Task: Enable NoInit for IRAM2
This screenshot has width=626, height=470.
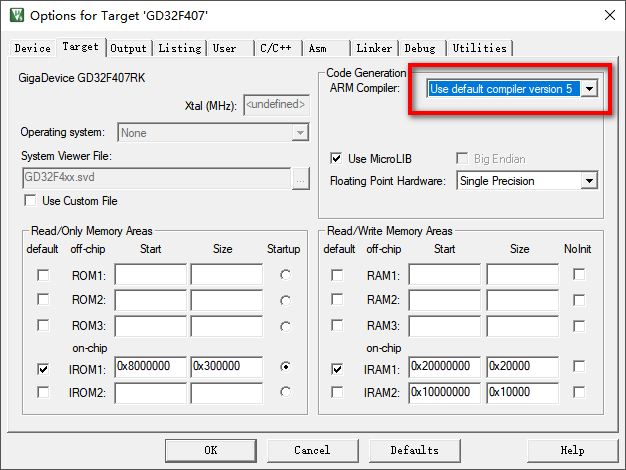Action: 579,392
